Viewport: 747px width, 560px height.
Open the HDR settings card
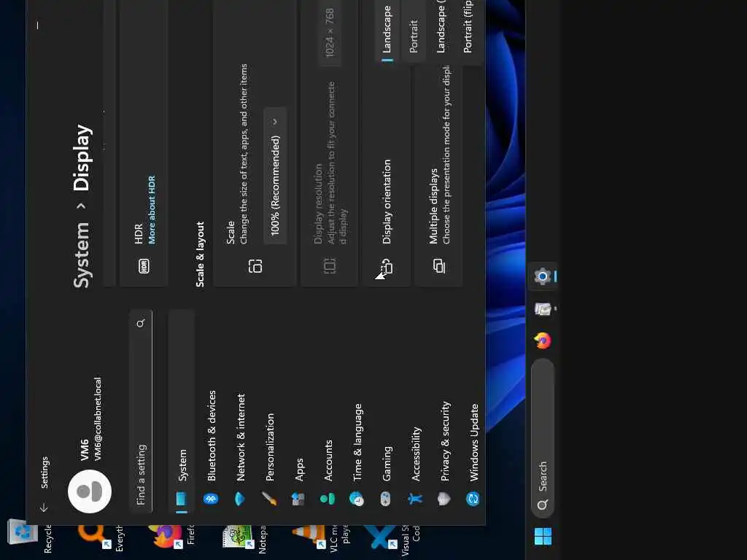pos(144,143)
